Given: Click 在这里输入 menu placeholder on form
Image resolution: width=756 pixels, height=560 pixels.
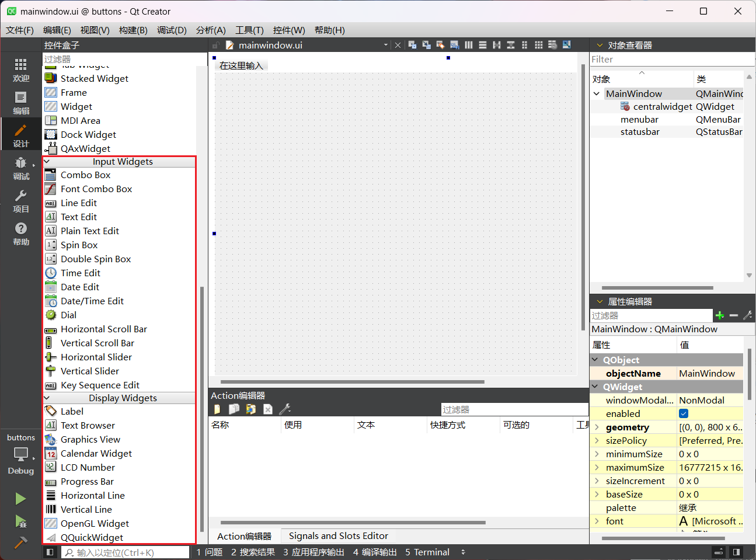Looking at the screenshot, I should click(x=241, y=65).
